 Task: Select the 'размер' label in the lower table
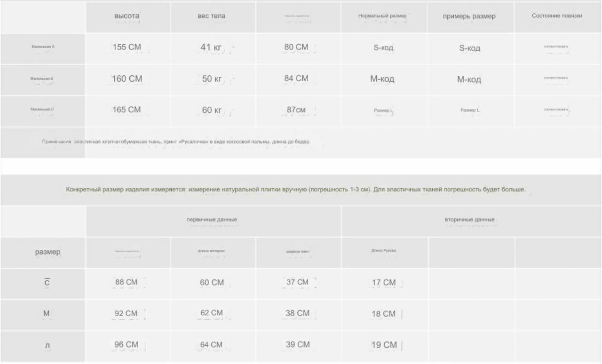(48, 252)
